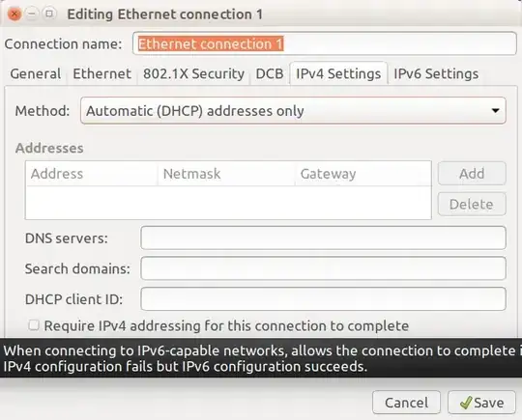Select the DCB tab
This screenshot has width=522, height=420.
point(270,73)
